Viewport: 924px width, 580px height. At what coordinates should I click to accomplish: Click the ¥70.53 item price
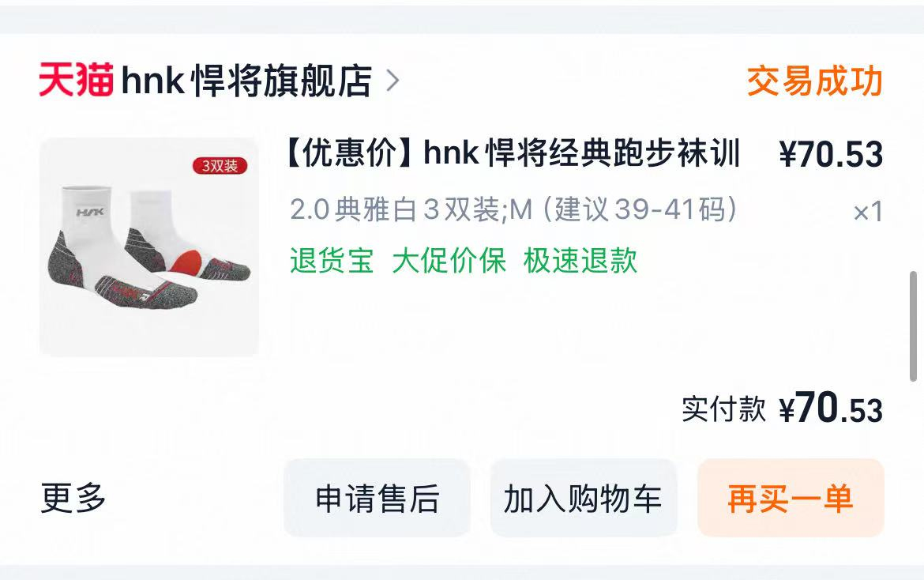[831, 154]
